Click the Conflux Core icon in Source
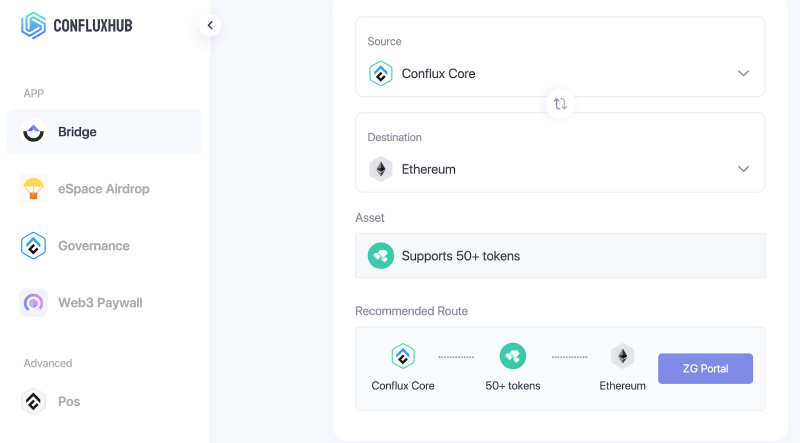Screen dimensions: 800x443 [x=381, y=73]
